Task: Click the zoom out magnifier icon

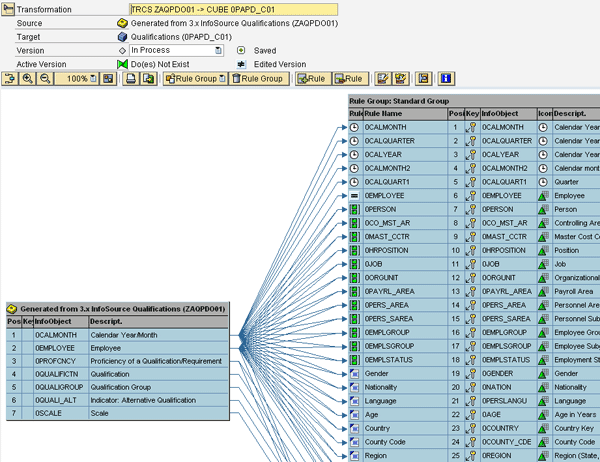Action: [46, 79]
